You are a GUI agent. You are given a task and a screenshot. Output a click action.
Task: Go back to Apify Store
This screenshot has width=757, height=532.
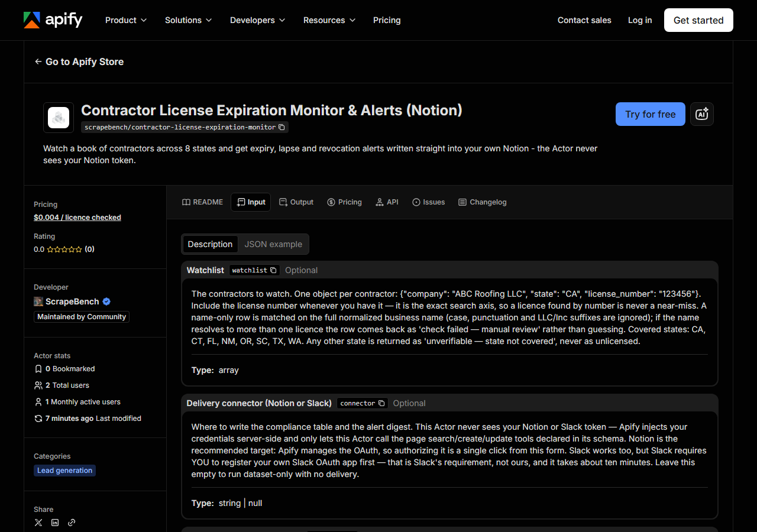click(x=79, y=61)
